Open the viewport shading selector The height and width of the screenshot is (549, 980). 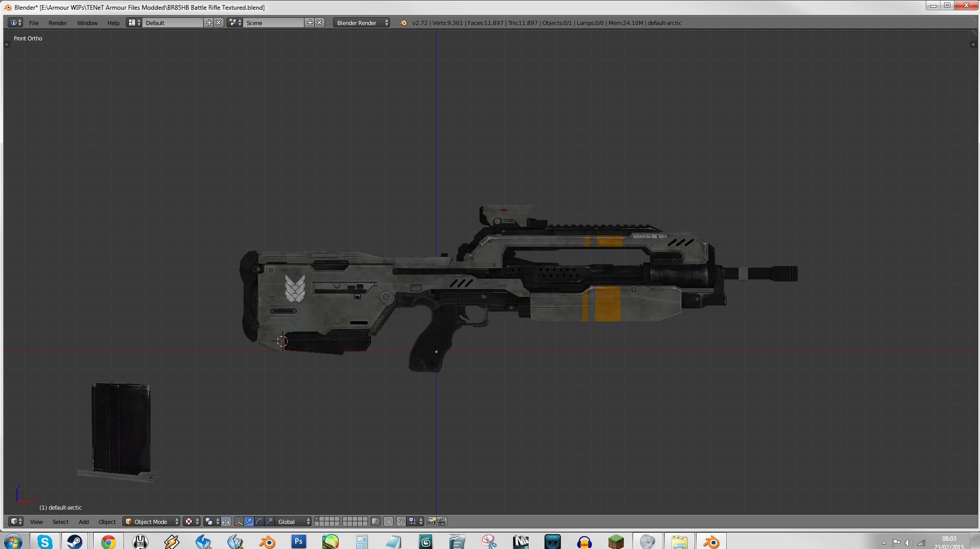[x=191, y=521]
